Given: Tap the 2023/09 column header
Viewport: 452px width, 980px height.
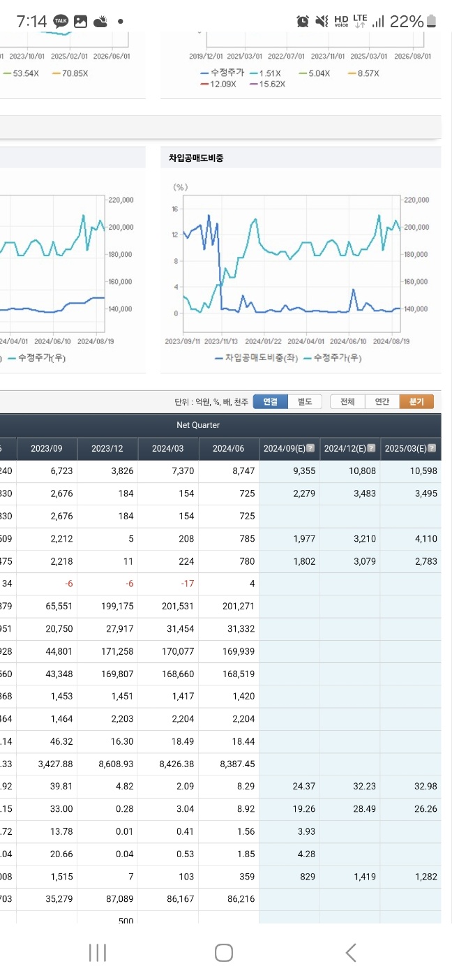Looking at the screenshot, I should [47, 448].
